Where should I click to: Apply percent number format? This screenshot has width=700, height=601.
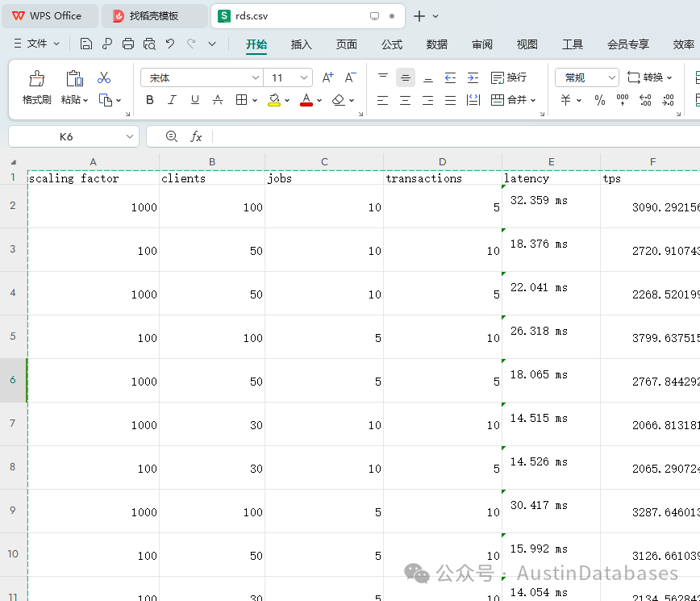point(600,100)
